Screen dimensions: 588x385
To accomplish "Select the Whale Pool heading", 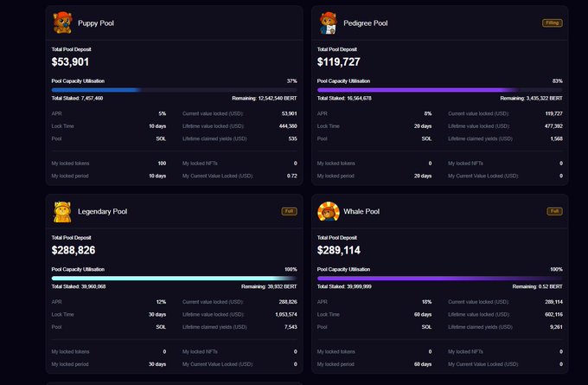I will pyautogui.click(x=361, y=212).
